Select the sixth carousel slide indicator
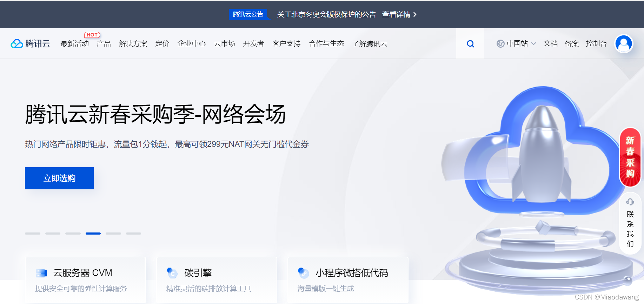The image size is (644, 304). (133, 234)
